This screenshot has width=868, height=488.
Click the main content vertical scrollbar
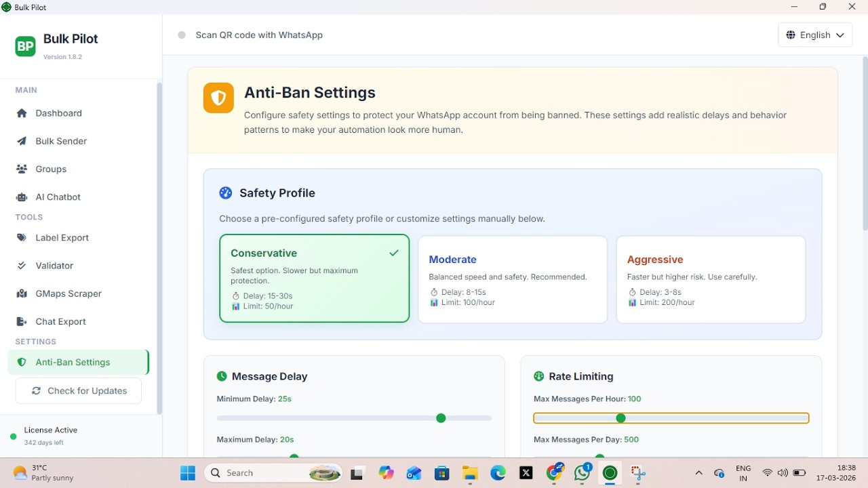[x=865, y=144]
